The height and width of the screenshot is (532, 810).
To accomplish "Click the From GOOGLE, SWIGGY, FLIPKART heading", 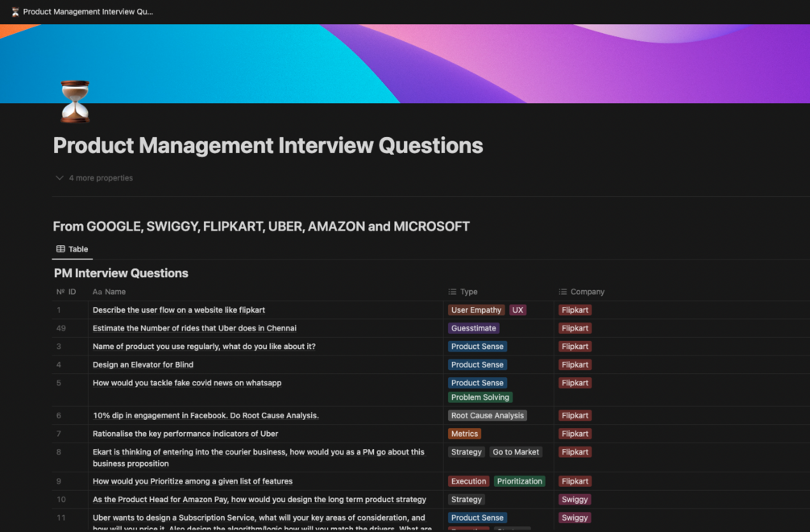I will [x=261, y=227].
